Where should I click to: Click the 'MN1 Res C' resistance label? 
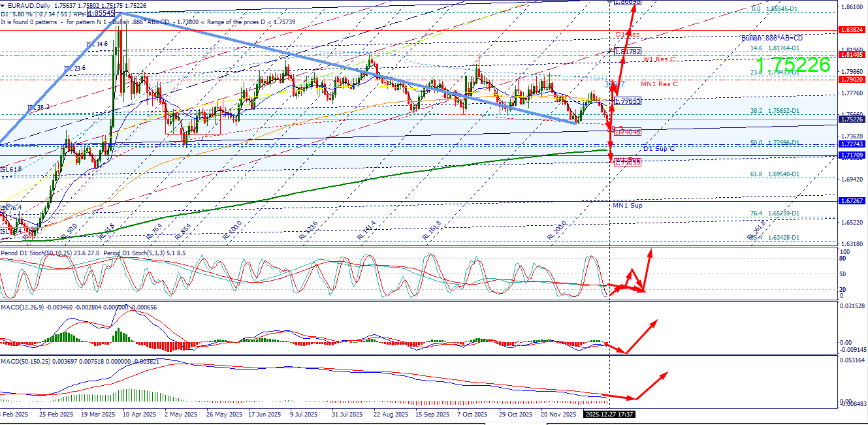coord(659,84)
